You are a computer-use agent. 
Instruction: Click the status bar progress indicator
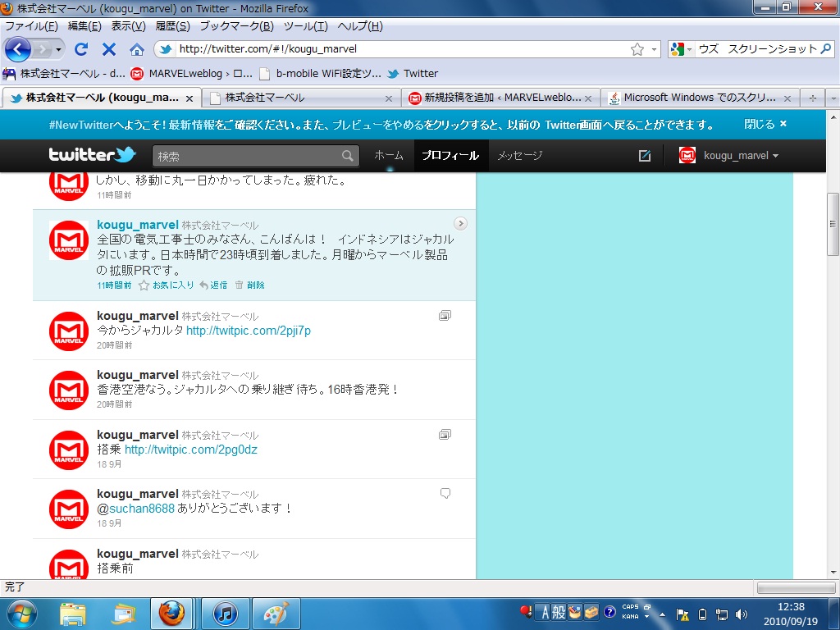point(796,587)
